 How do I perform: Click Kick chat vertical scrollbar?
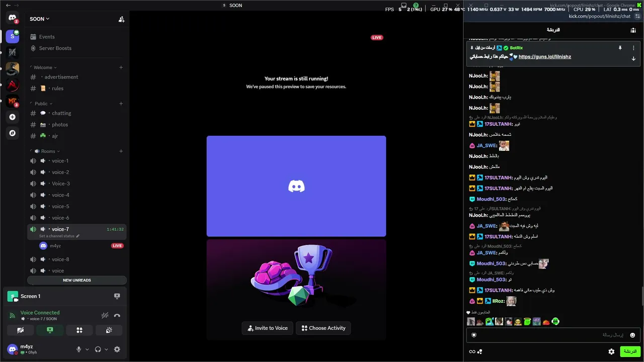[642, 296]
